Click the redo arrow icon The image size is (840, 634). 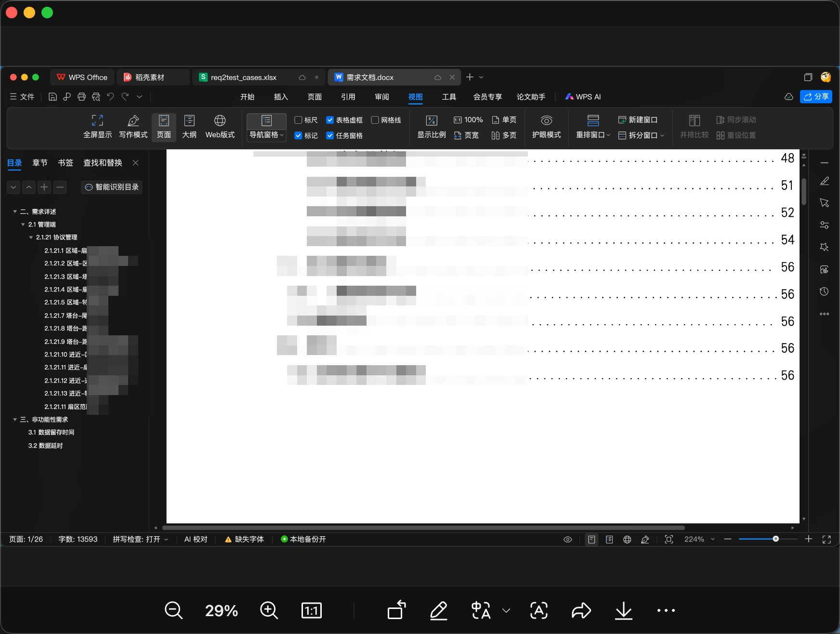click(x=125, y=97)
